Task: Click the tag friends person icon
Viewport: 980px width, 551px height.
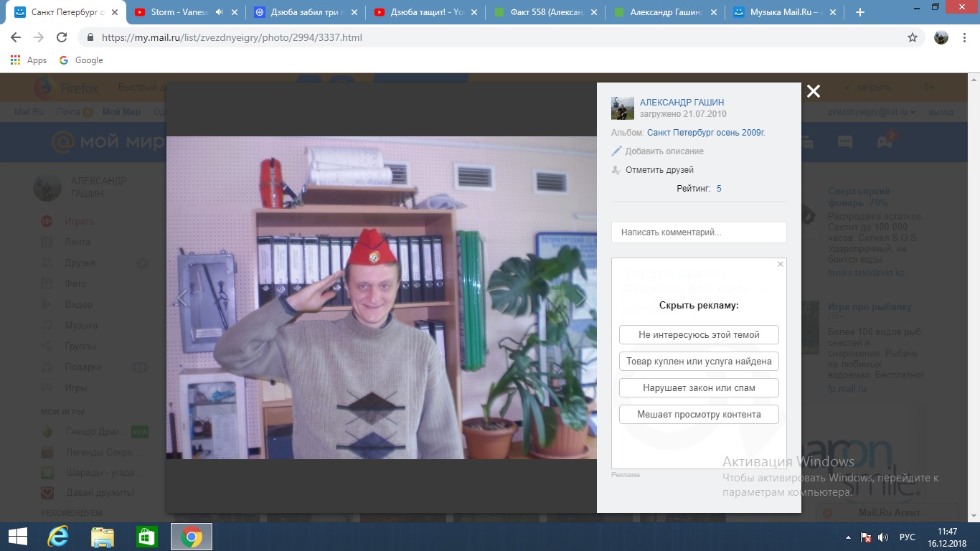Action: (x=616, y=170)
